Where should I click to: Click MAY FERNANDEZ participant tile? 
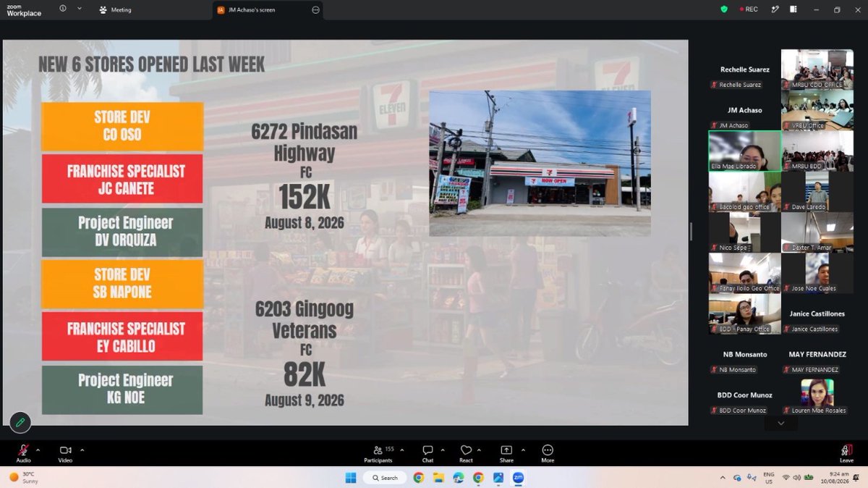click(817, 354)
